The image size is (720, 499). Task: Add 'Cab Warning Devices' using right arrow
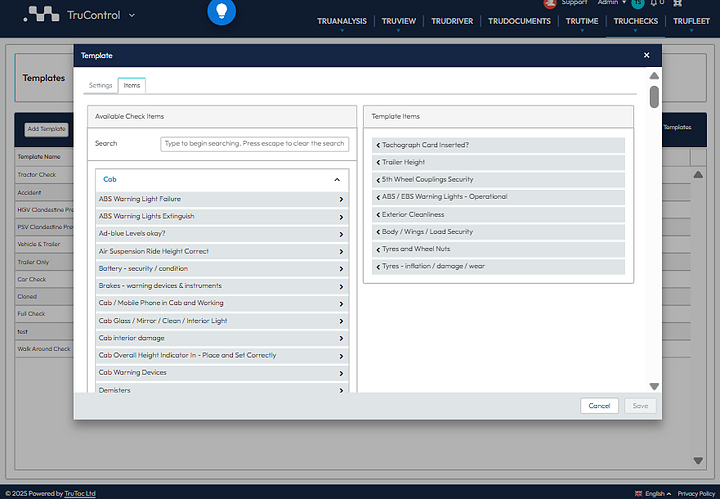[341, 373]
